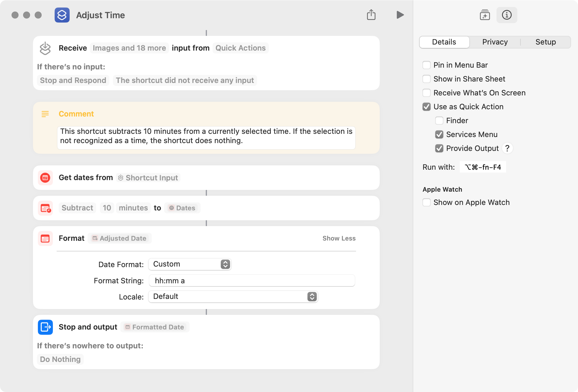Open the Action Library panel icon
578x392 pixels.
click(485, 15)
